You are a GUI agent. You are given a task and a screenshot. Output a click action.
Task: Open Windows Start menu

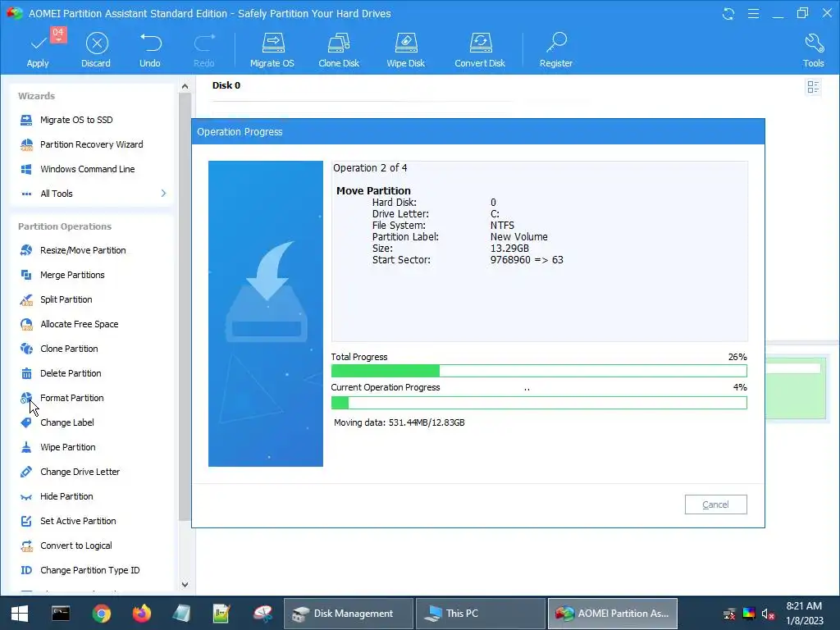20,614
